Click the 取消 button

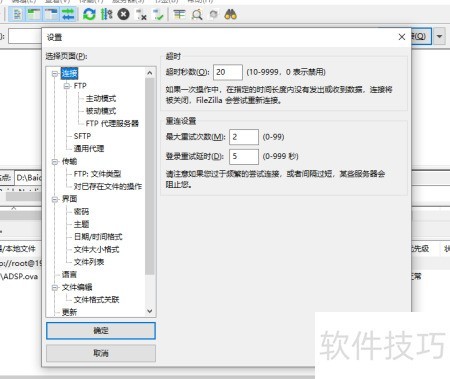[x=101, y=353]
